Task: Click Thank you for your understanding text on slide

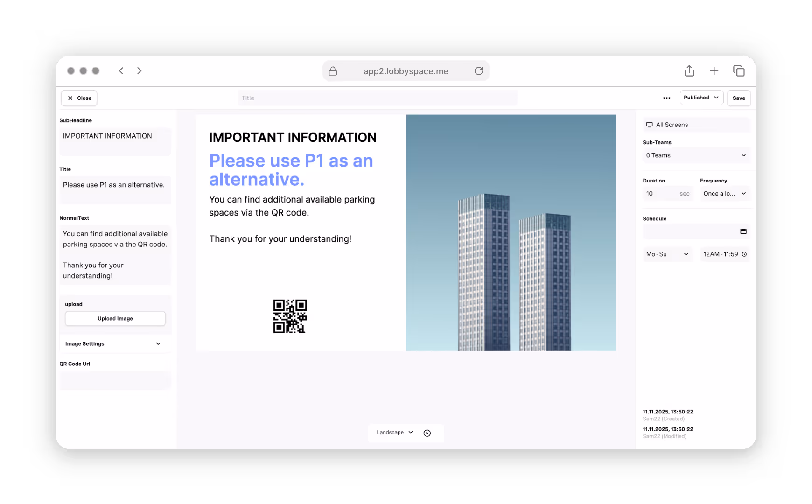Action: click(280, 239)
